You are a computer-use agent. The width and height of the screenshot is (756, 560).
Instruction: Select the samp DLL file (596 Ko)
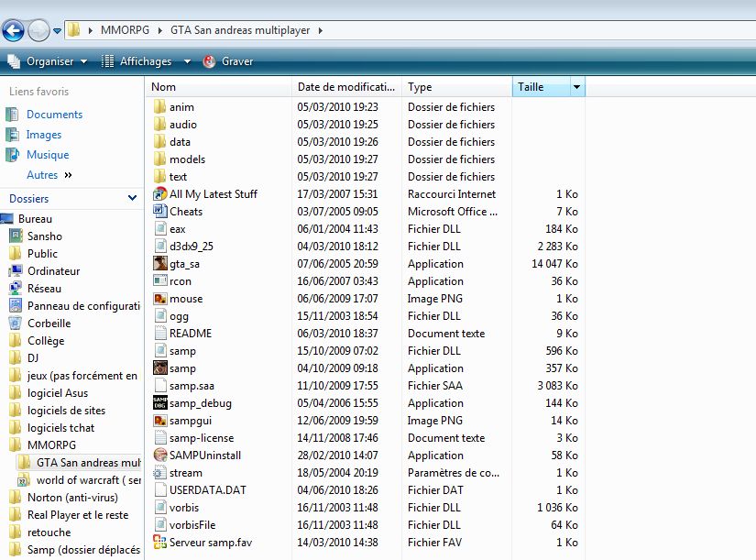click(182, 351)
